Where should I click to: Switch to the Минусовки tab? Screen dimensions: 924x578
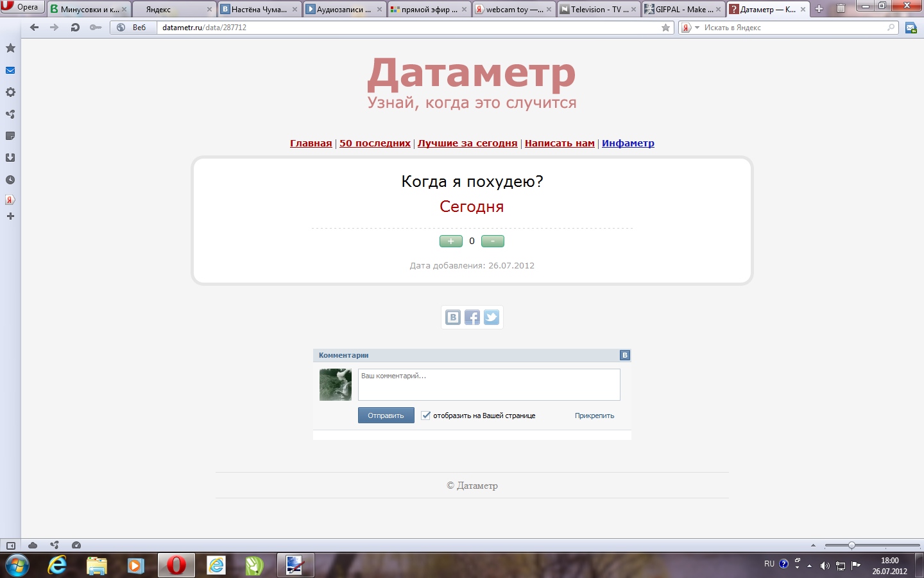89,9
